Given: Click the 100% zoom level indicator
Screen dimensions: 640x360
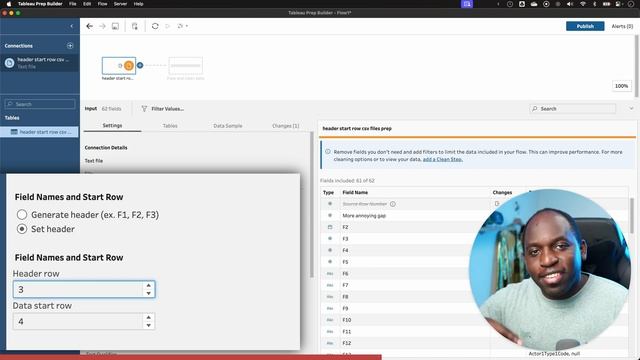Looking at the screenshot, I should (621, 86).
